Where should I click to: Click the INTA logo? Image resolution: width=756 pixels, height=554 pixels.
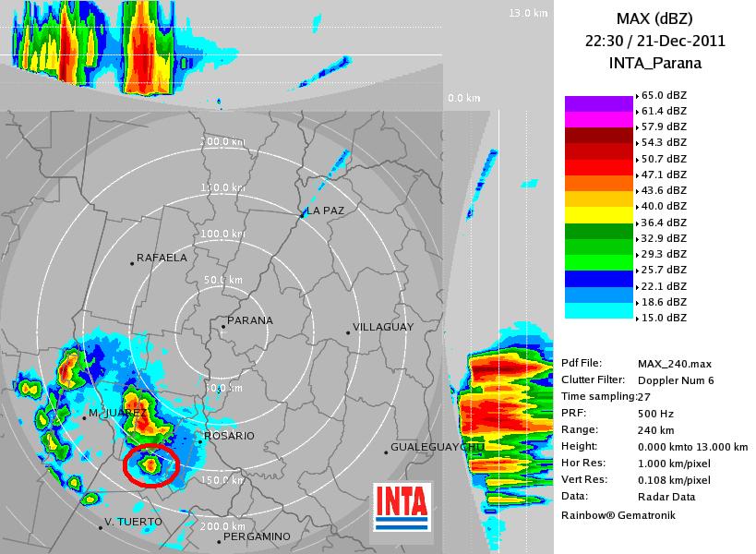click(402, 507)
